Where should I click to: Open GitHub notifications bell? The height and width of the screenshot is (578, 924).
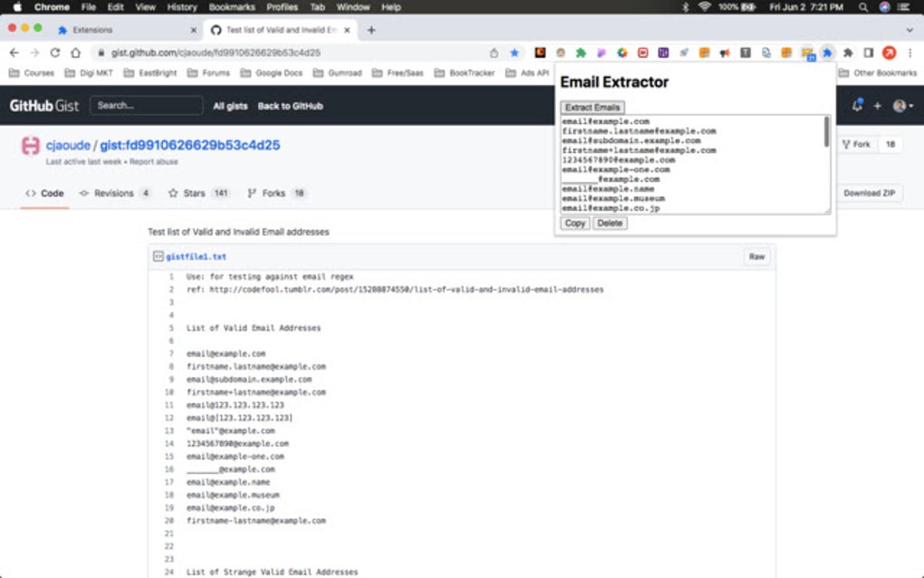pos(857,105)
